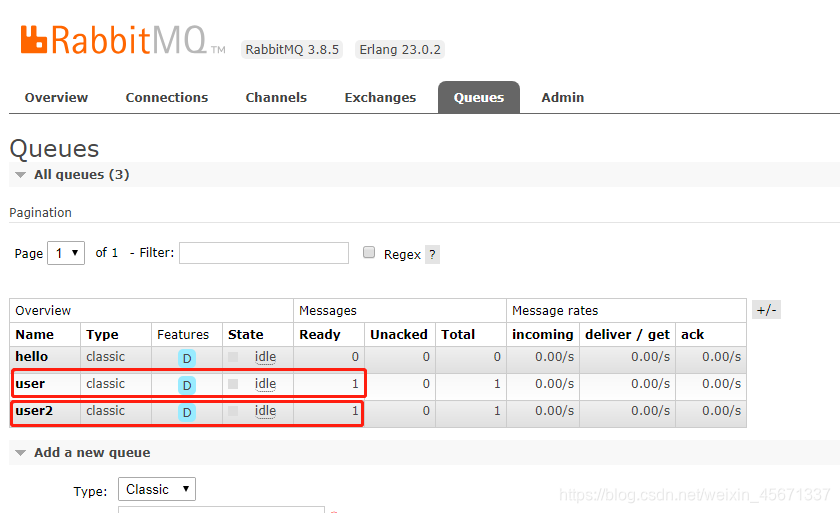Screen dimensions: 840x513
Task: Switch to the Exchanges tab
Action: [380, 97]
